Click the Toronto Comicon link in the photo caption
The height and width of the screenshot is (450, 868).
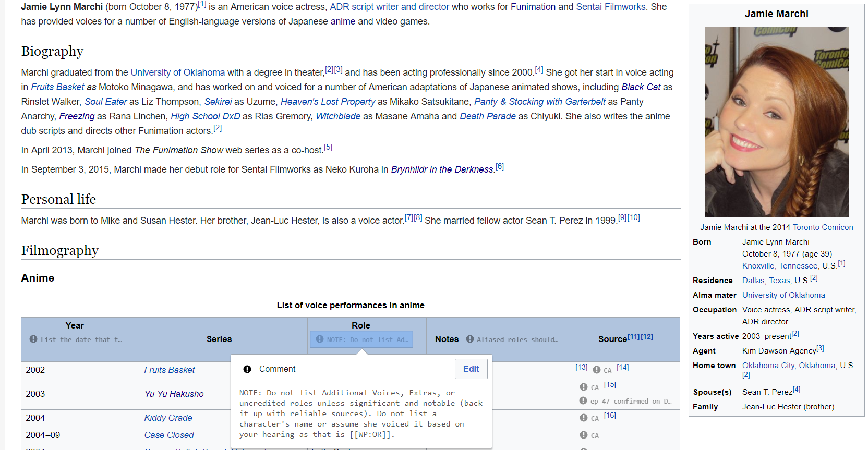pos(823,227)
